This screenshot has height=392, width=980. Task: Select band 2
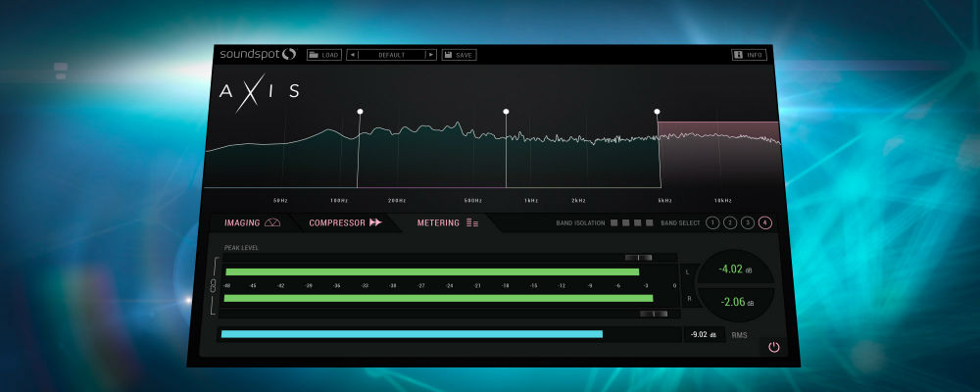pyautogui.click(x=730, y=222)
